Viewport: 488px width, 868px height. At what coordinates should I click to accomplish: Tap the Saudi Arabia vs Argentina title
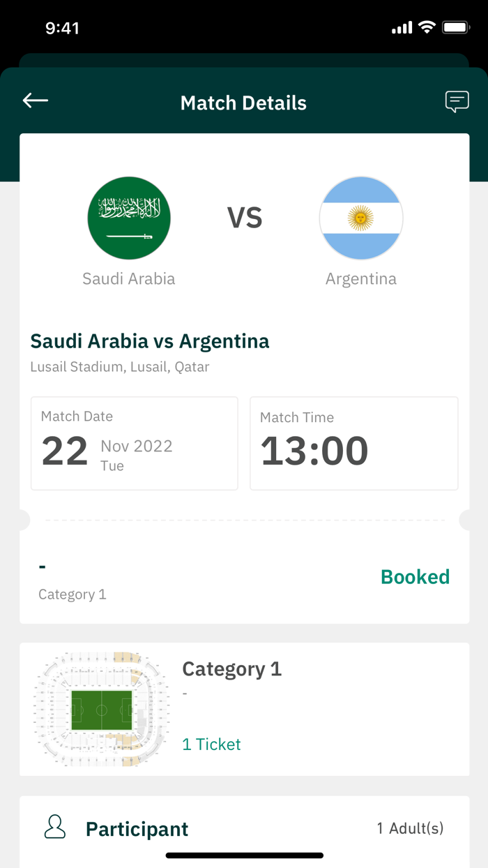(150, 341)
